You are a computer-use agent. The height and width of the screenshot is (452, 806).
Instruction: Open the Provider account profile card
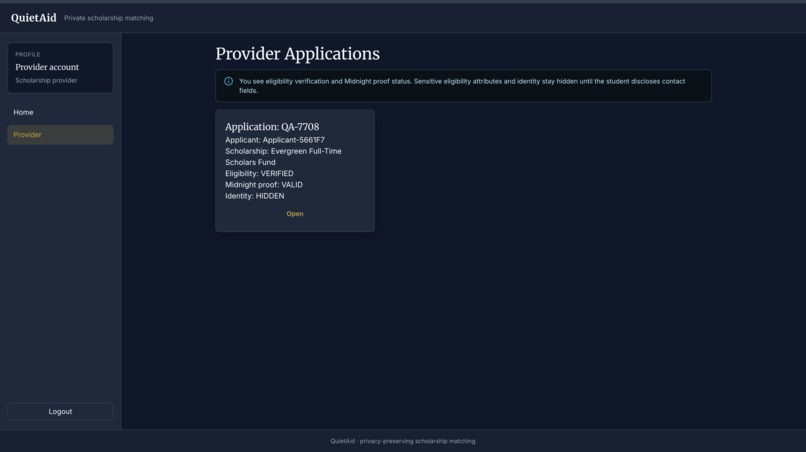pos(60,68)
